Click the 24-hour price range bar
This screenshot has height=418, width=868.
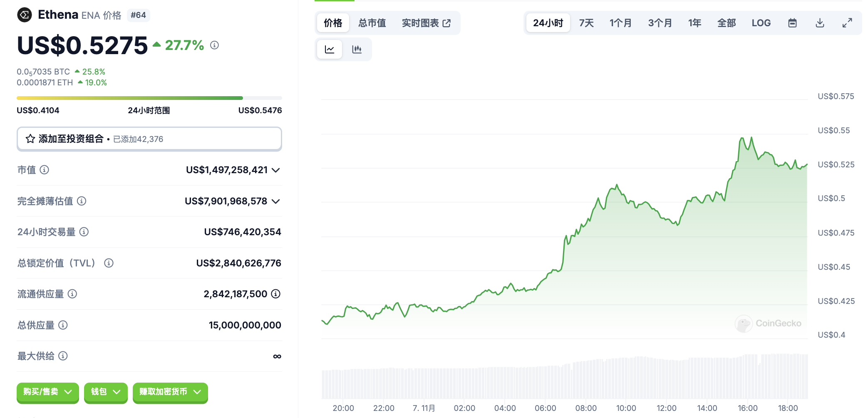[149, 98]
